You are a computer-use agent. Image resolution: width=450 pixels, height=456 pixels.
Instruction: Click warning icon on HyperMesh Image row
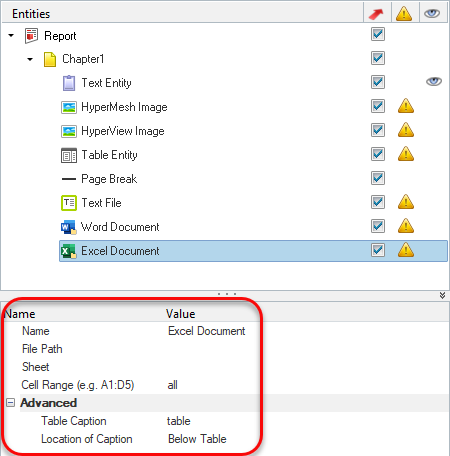tap(406, 106)
